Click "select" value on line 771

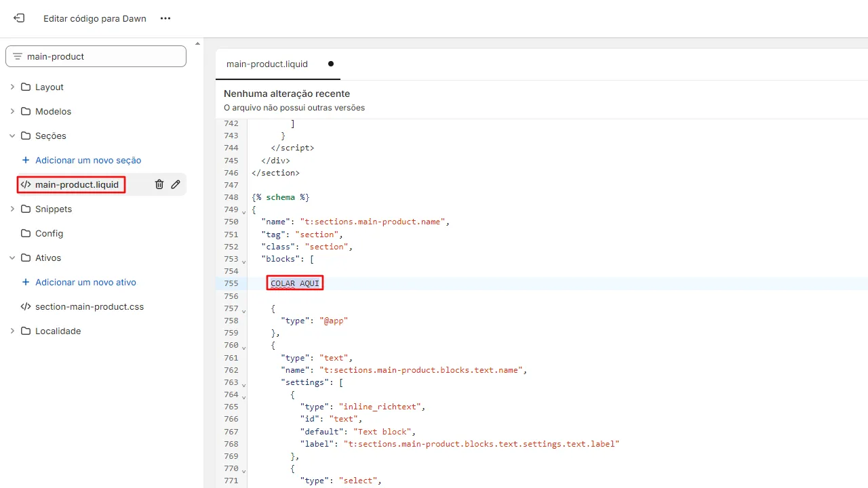358,481
